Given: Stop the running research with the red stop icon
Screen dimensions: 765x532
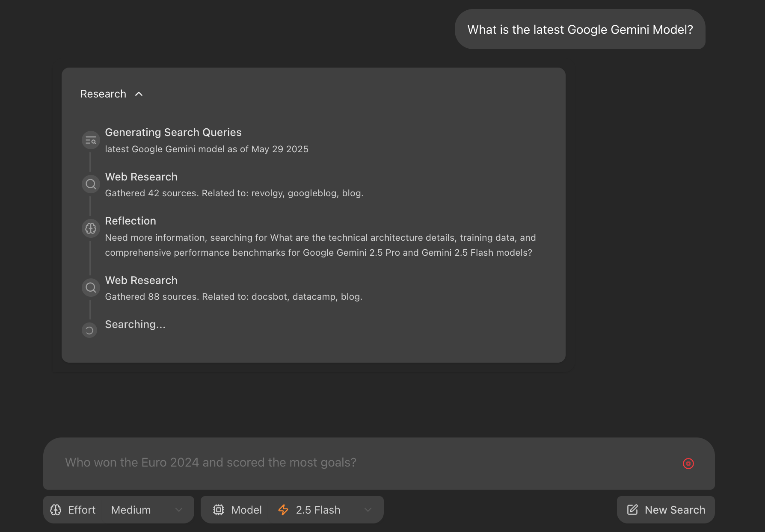Looking at the screenshot, I should 688,464.
